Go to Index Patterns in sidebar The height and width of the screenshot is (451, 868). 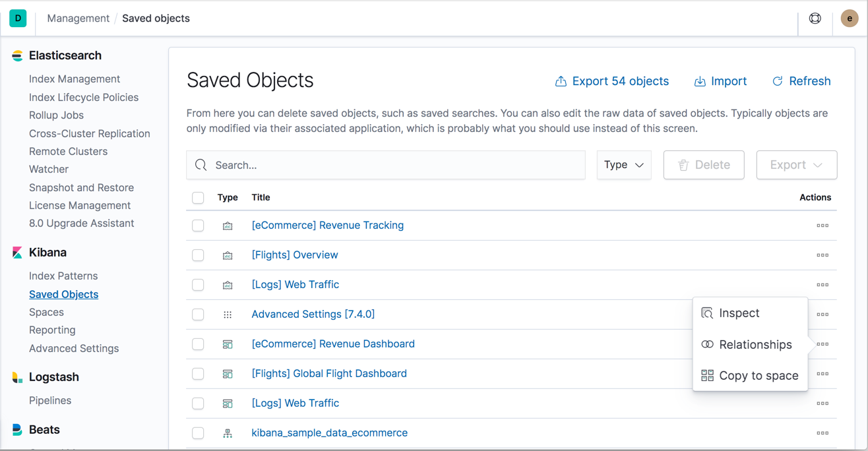[63, 276]
